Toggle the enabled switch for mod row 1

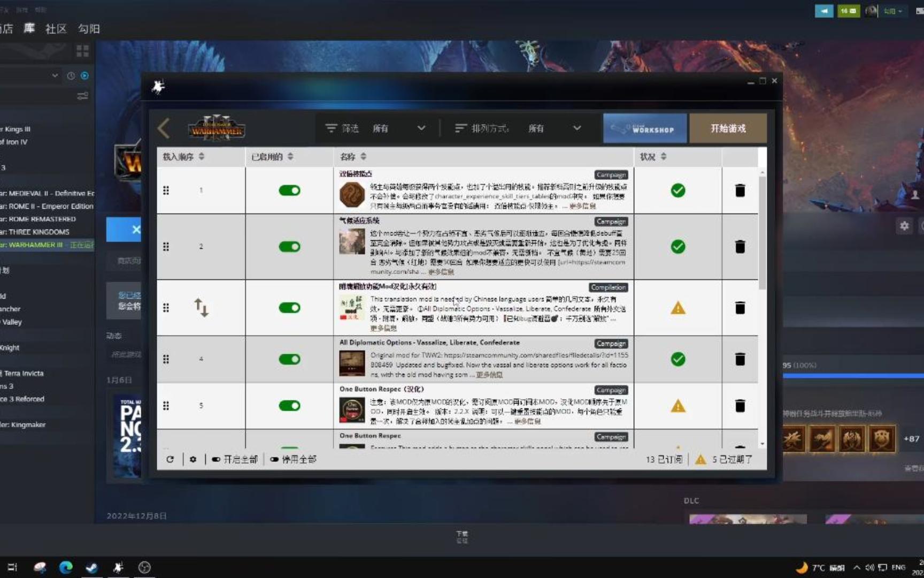click(x=289, y=191)
